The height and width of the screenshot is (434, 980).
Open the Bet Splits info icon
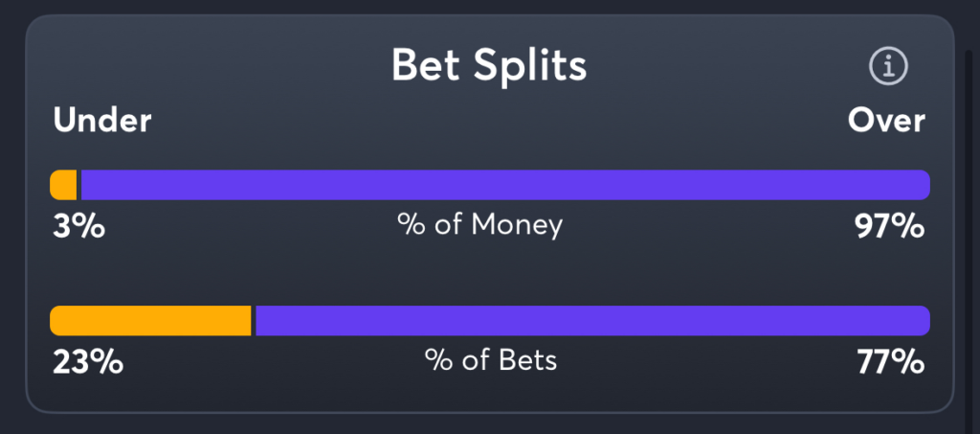(888, 66)
